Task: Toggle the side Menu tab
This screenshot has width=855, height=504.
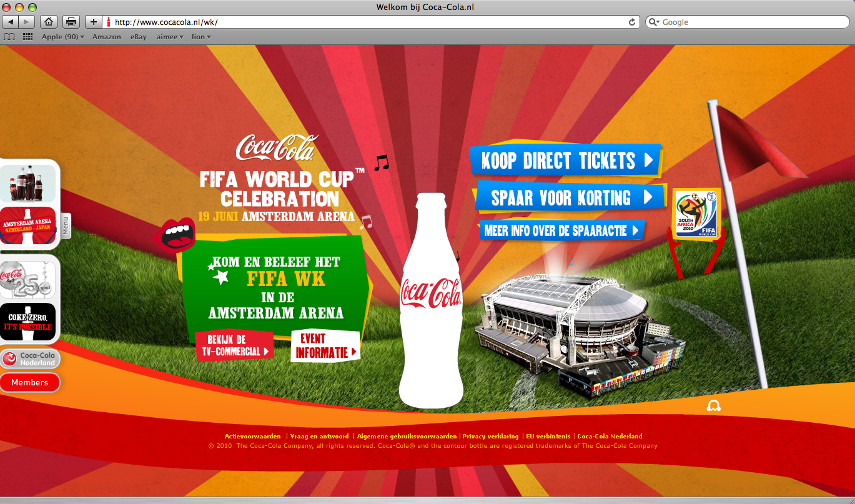Action: (x=66, y=225)
